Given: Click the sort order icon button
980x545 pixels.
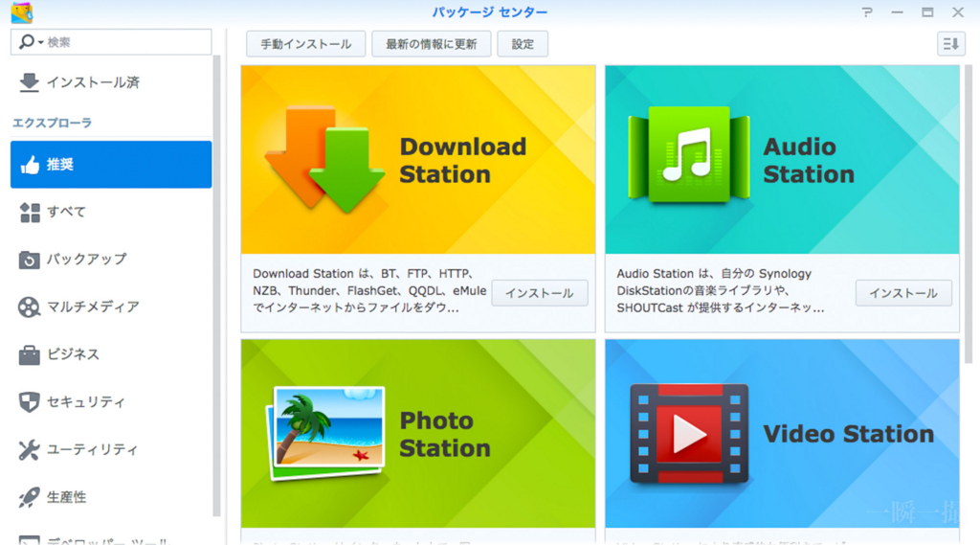Looking at the screenshot, I should [950, 44].
